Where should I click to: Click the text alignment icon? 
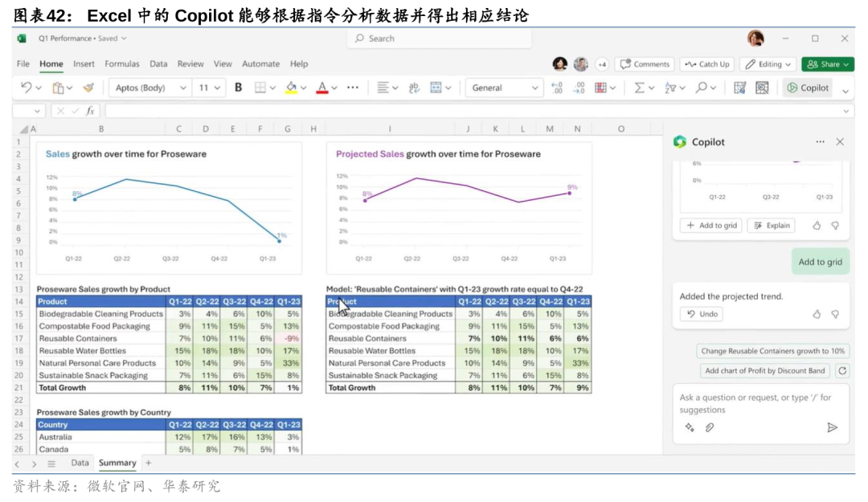point(383,88)
